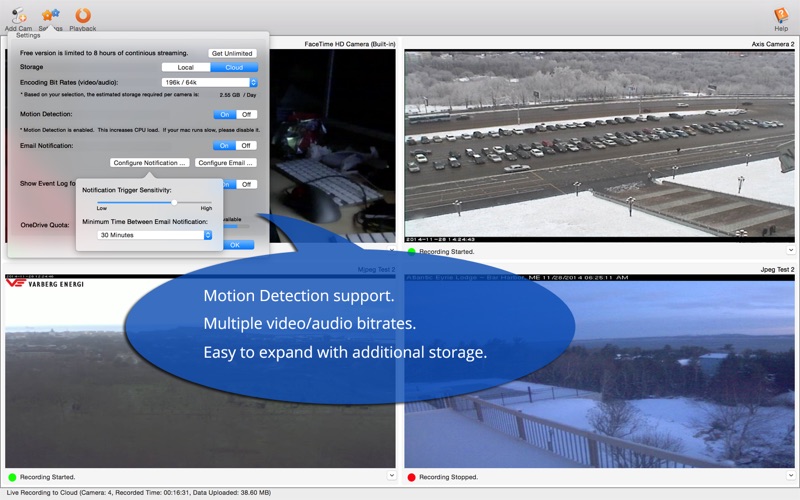Click the Add Cam toolbar icon

point(19,18)
